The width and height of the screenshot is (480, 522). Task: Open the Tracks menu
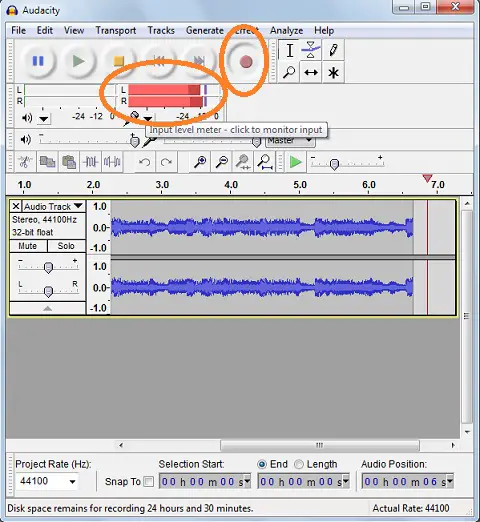tap(161, 30)
